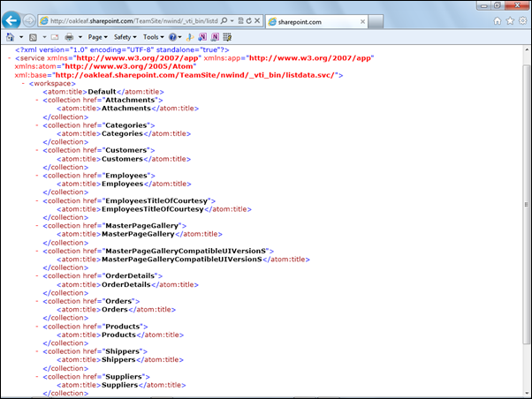532x399 pixels.
Task: Open the Tools gear icon at top right
Action: pos(522,19)
